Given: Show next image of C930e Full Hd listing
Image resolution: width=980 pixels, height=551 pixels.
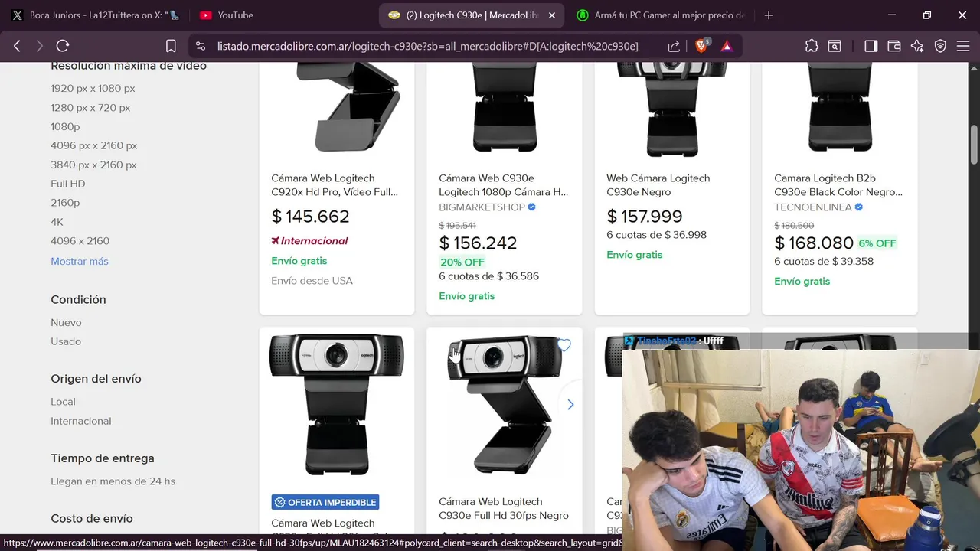Looking at the screenshot, I should point(570,404).
